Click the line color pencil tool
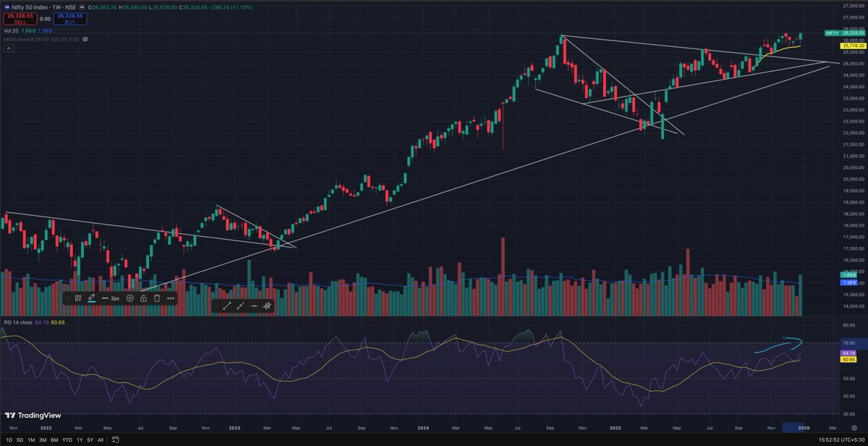Screen dimensions: 868x446 [92, 298]
